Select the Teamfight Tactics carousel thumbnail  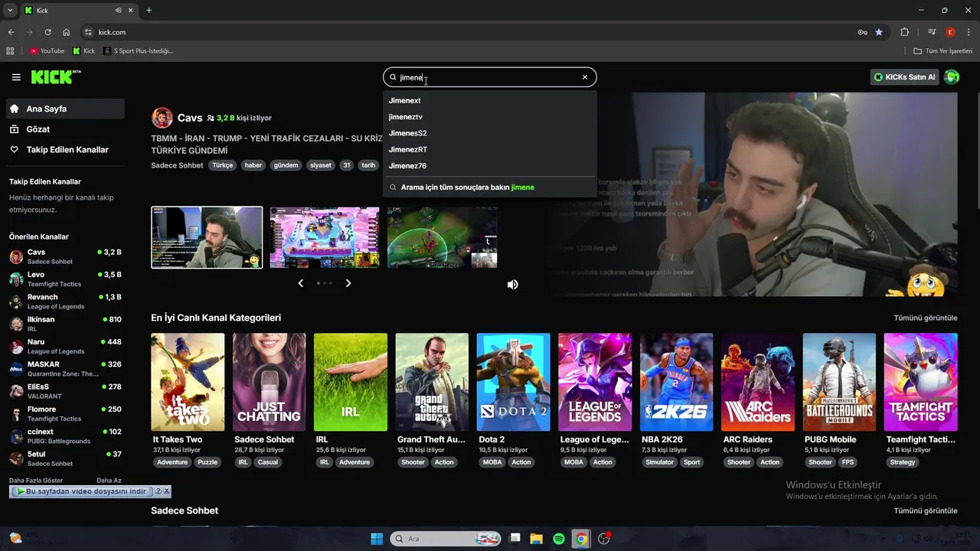click(x=324, y=237)
